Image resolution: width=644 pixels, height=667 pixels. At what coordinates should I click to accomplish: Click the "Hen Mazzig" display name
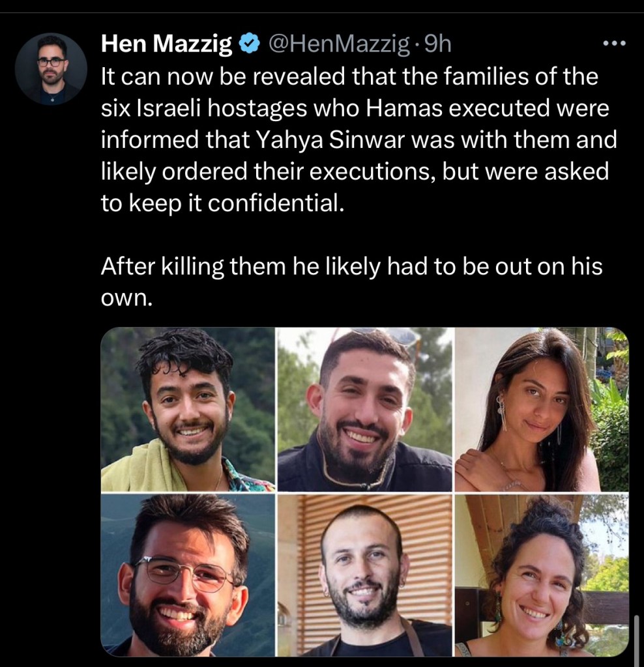point(167,44)
